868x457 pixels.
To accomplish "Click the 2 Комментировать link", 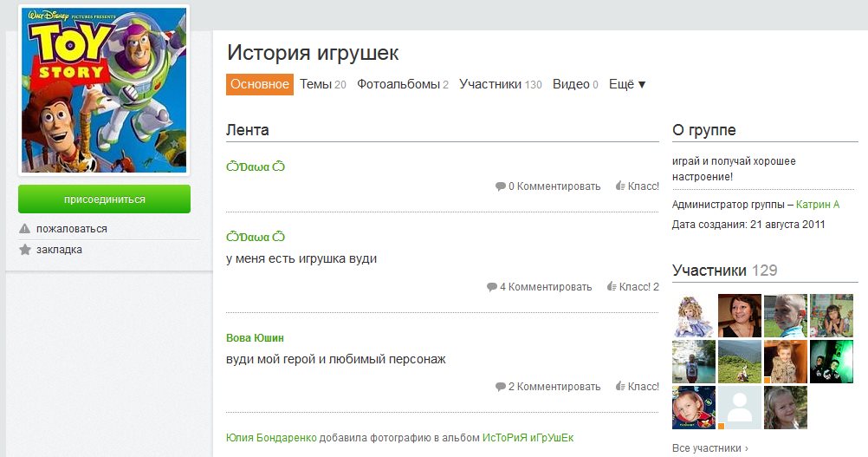I will click(554, 387).
